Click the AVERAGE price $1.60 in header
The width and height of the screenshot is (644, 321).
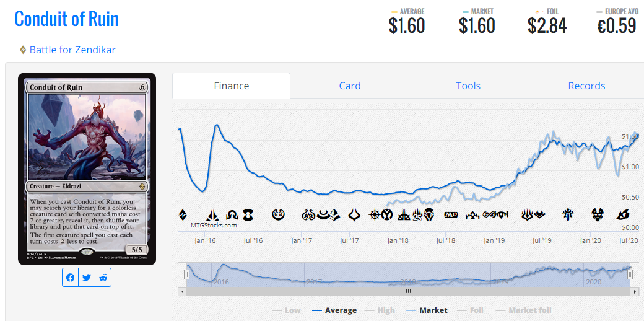coord(407,26)
